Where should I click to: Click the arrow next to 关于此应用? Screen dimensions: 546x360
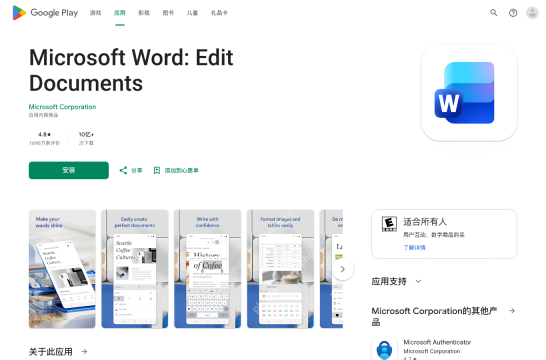[84, 352]
